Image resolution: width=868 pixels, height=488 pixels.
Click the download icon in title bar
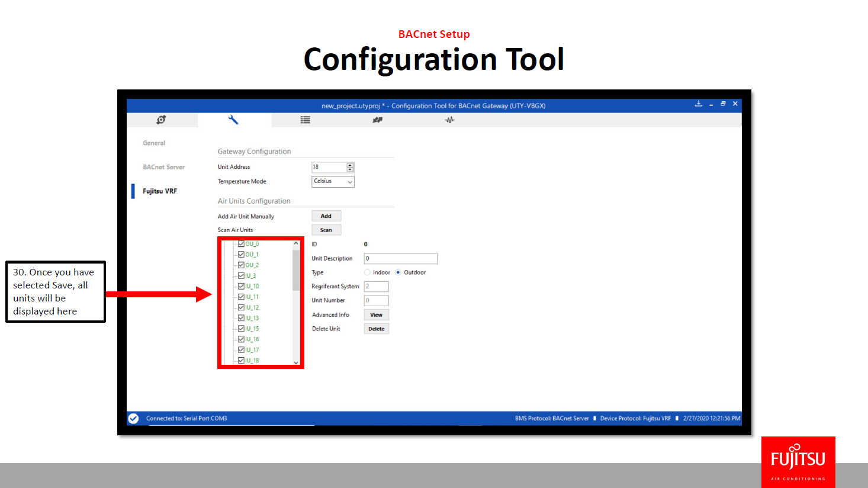[x=699, y=104]
